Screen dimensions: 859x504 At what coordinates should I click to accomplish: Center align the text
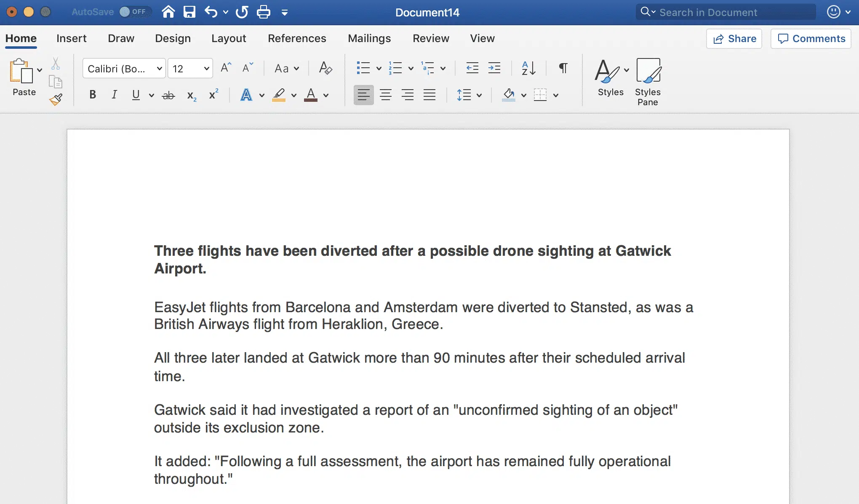(386, 95)
